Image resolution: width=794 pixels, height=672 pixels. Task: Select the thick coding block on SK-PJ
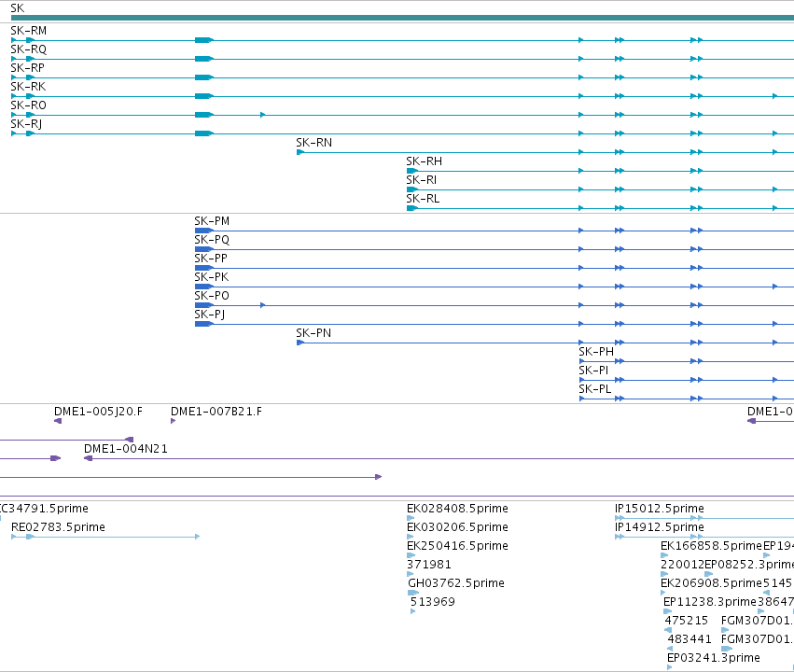point(204,324)
